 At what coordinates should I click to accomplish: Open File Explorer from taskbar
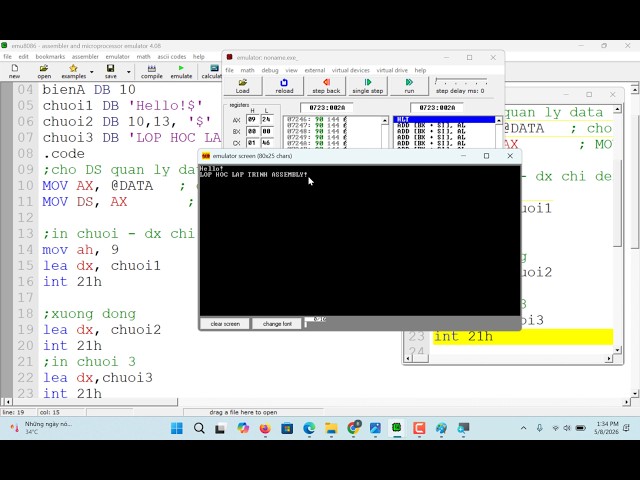point(331,428)
